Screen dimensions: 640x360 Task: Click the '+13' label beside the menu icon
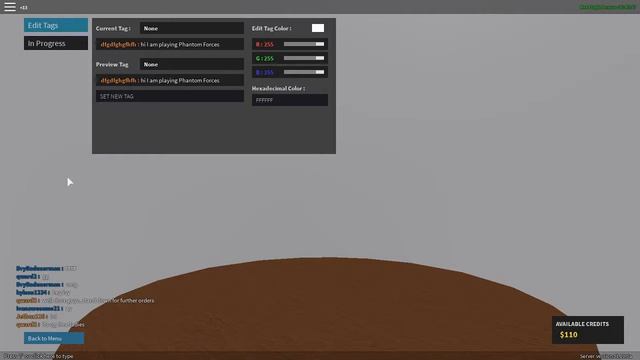23,8
